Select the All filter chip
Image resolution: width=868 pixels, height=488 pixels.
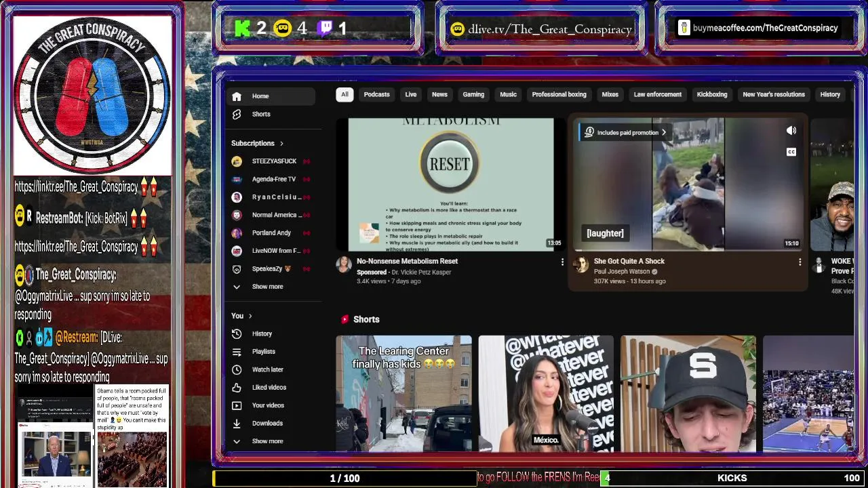tap(344, 95)
